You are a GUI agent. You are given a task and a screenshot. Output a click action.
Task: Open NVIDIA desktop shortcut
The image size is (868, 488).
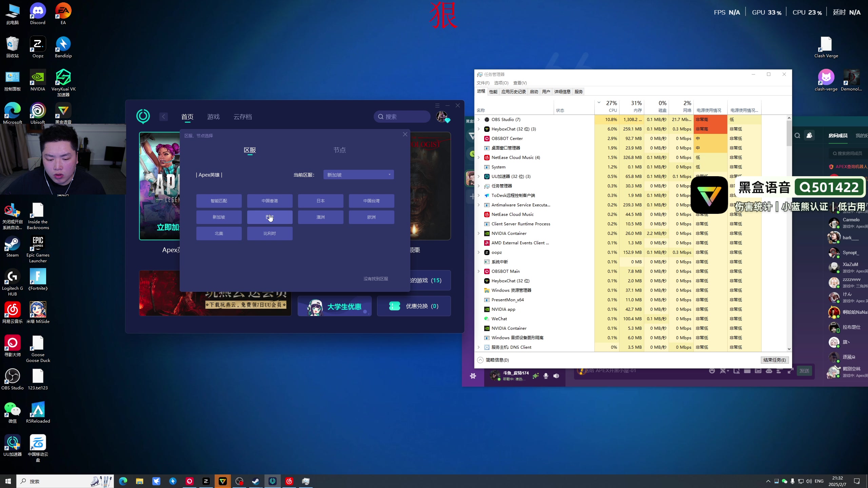pyautogui.click(x=38, y=80)
